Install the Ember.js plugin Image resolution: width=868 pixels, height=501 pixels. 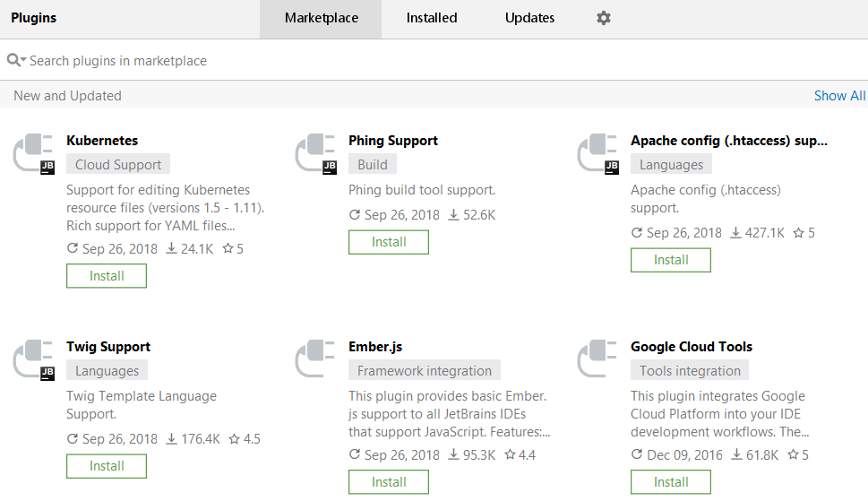point(389,481)
